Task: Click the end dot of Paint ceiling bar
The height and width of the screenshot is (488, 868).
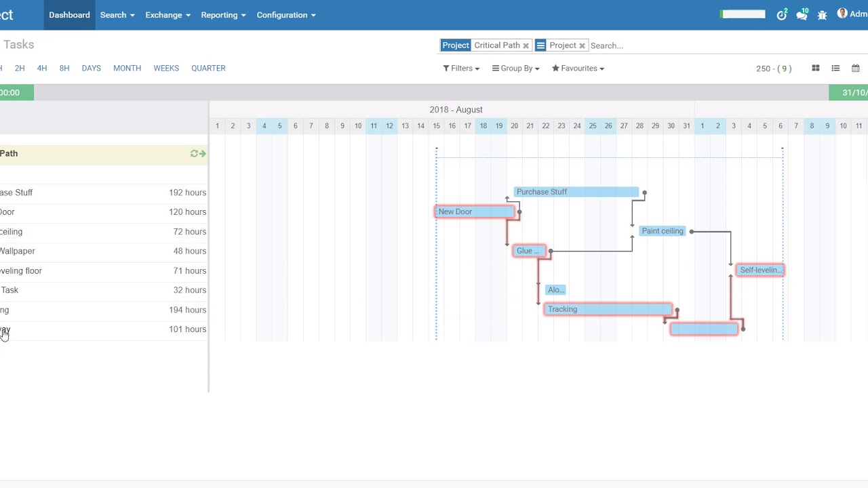Action: tap(691, 232)
